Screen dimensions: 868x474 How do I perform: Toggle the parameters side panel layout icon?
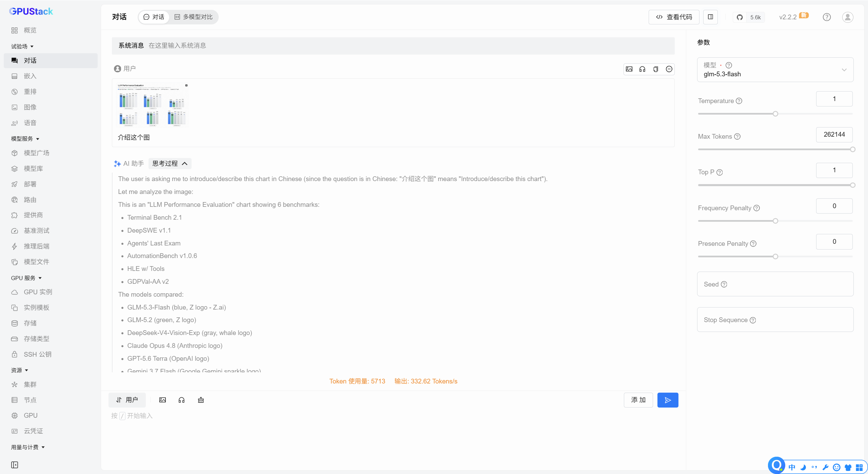(710, 17)
